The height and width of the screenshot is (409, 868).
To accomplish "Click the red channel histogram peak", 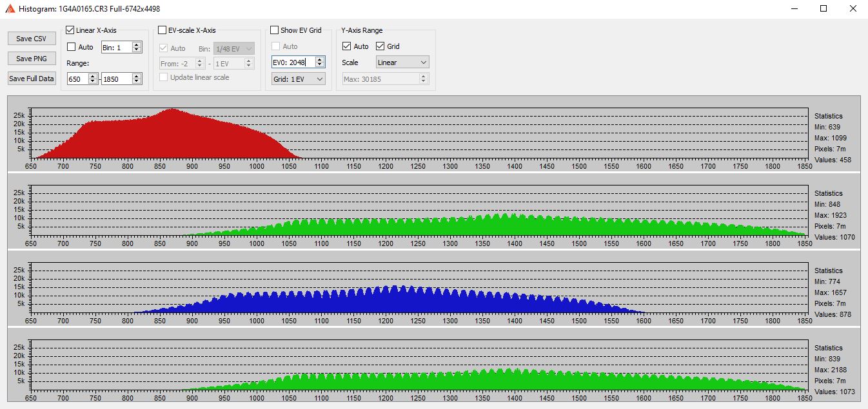I will tap(172, 111).
